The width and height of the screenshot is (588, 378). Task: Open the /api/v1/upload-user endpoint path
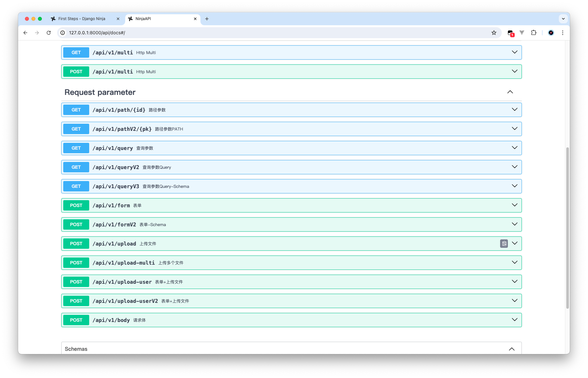(122, 282)
